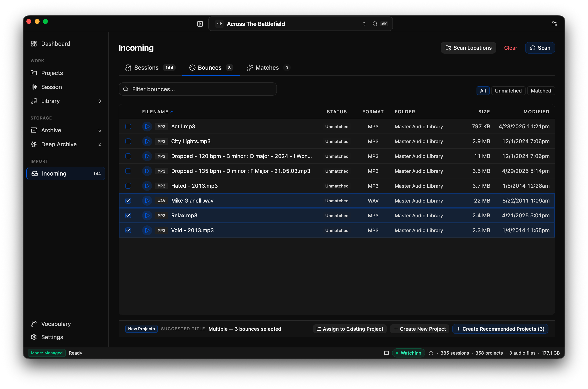This screenshot has width=588, height=389.
Task: Open search with the magnifier icon
Action: click(x=375, y=24)
